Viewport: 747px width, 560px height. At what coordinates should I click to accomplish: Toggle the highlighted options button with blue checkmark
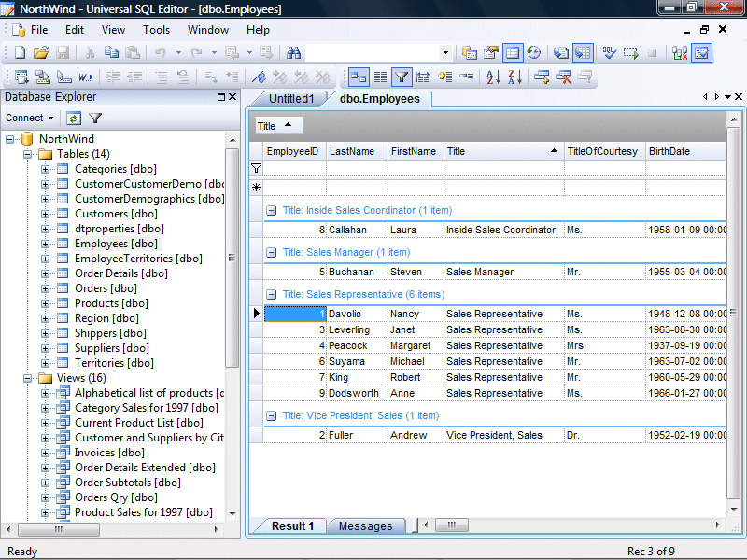pyautogui.click(x=702, y=53)
